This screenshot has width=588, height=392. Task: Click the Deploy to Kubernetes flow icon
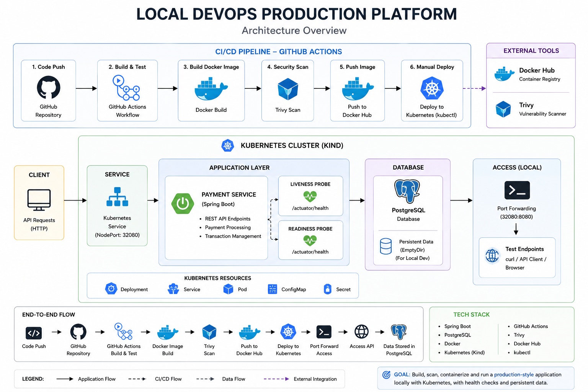pos(288,332)
